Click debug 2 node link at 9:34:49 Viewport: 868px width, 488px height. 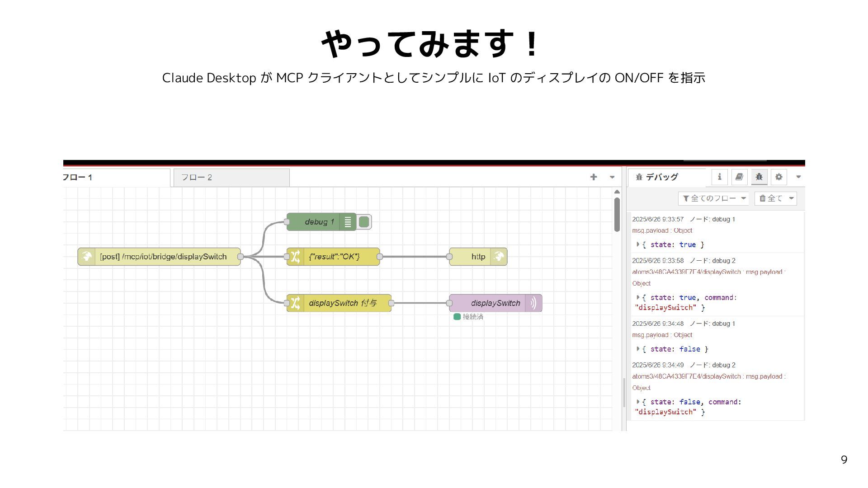point(712,365)
